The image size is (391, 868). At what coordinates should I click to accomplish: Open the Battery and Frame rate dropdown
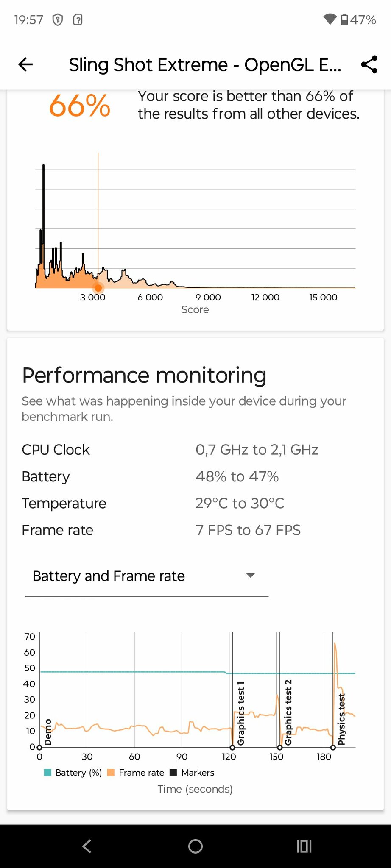(x=147, y=576)
